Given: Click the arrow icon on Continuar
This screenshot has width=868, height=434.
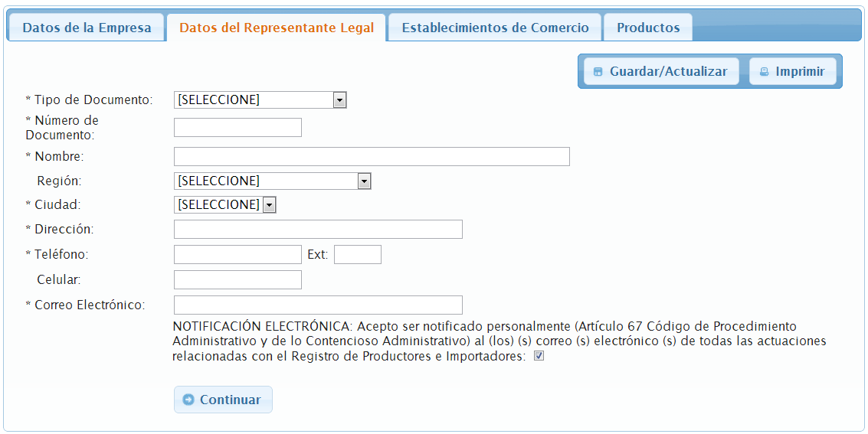Looking at the screenshot, I should click(188, 400).
